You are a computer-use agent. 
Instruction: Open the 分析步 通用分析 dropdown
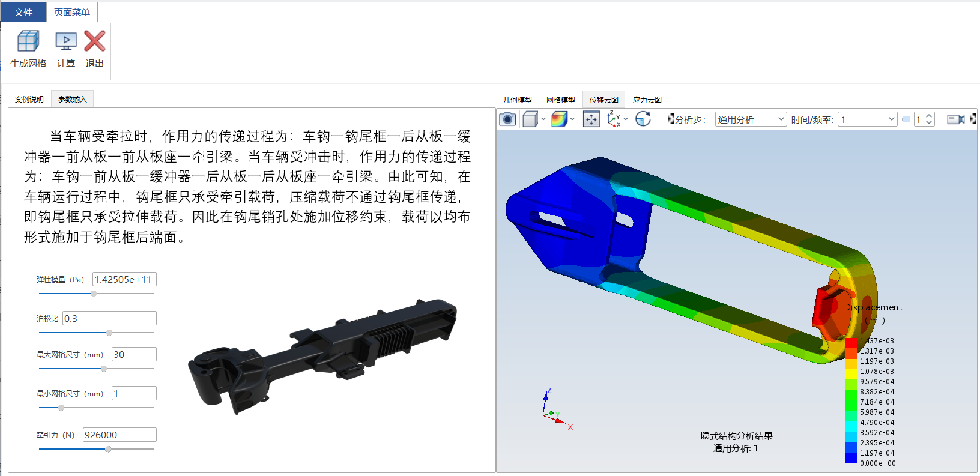[x=751, y=119]
